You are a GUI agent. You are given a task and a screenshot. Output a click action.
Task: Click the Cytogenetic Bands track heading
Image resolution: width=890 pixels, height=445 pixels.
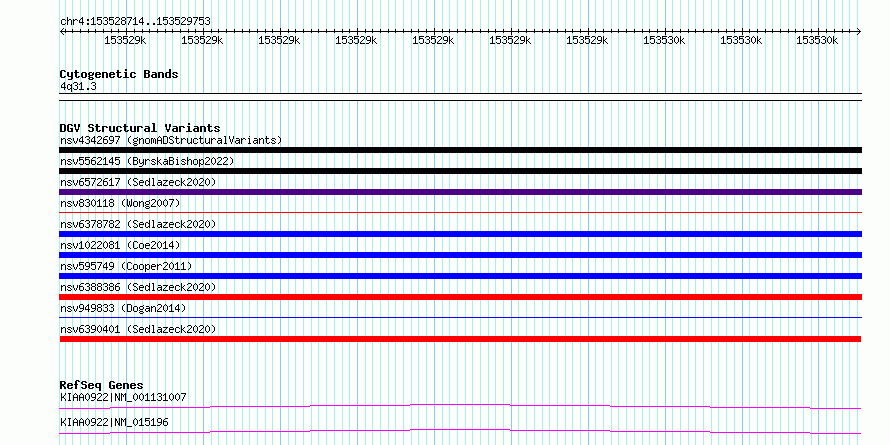point(119,74)
